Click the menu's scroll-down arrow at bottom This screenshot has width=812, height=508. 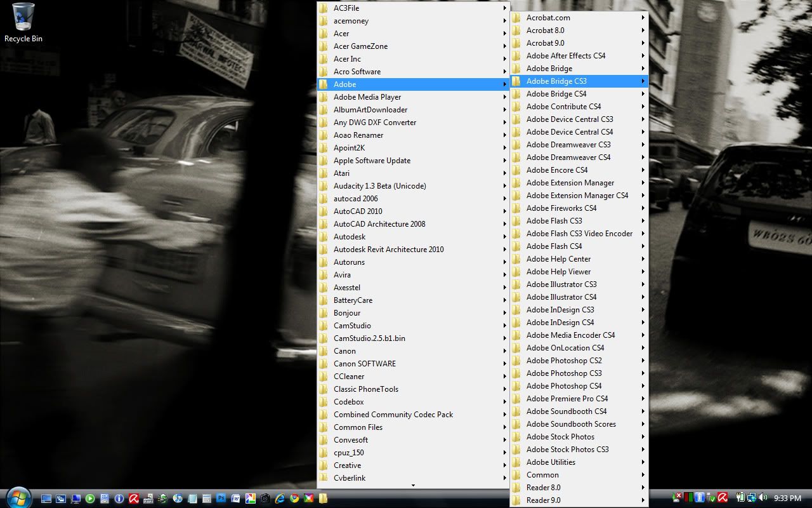click(413, 486)
